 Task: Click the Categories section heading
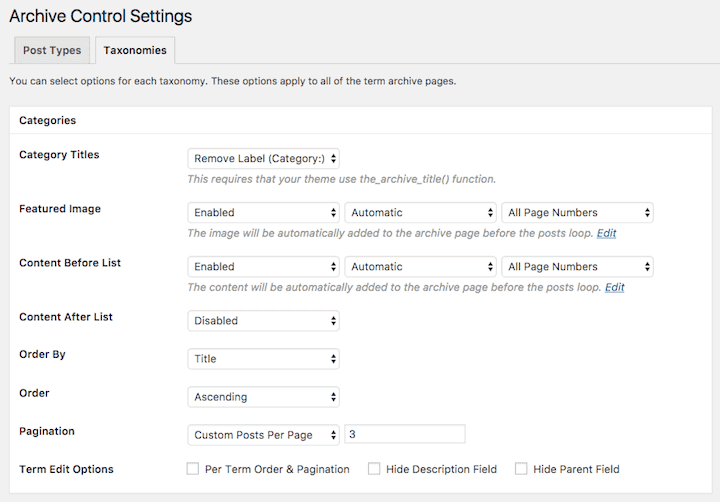pyautogui.click(x=48, y=120)
